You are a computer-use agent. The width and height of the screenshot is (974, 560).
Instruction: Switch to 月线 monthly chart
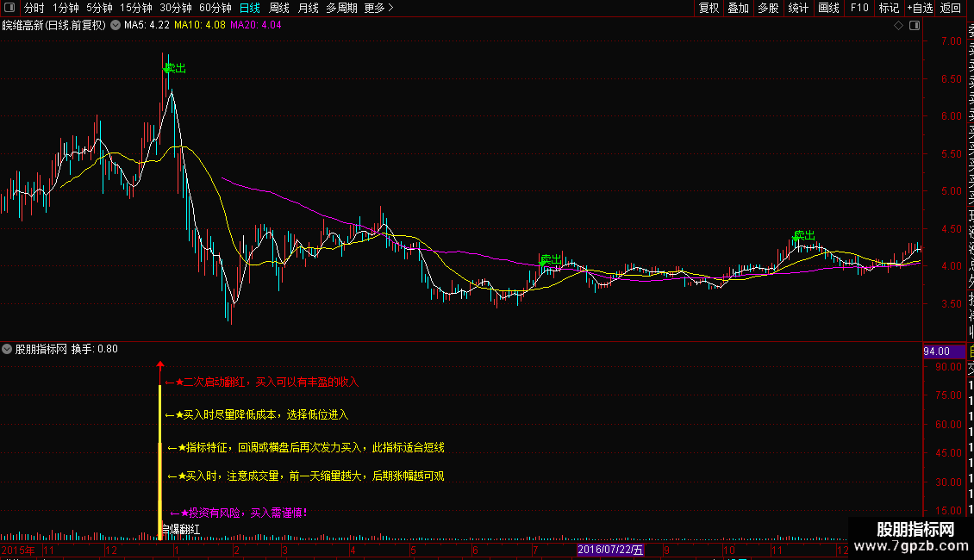308,8
